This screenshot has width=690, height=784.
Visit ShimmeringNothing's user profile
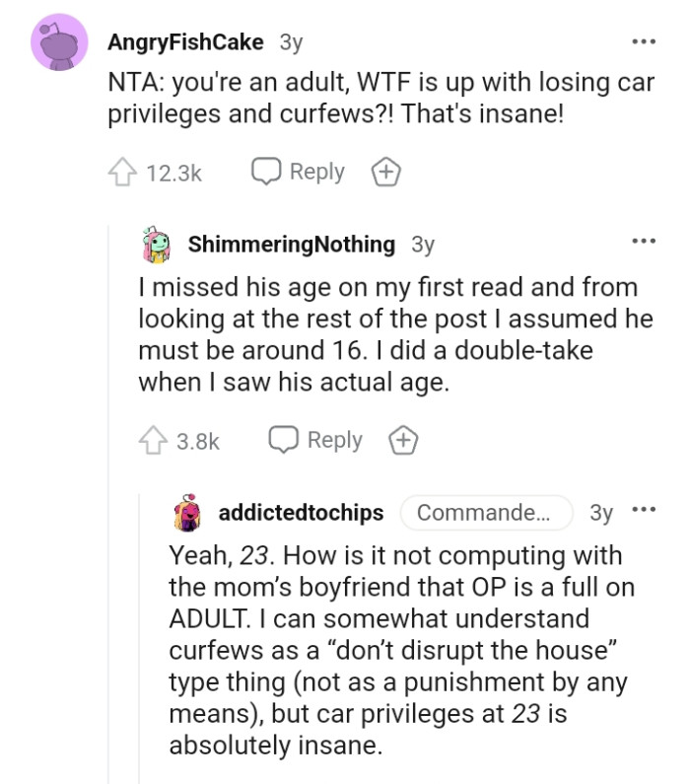[x=292, y=244]
